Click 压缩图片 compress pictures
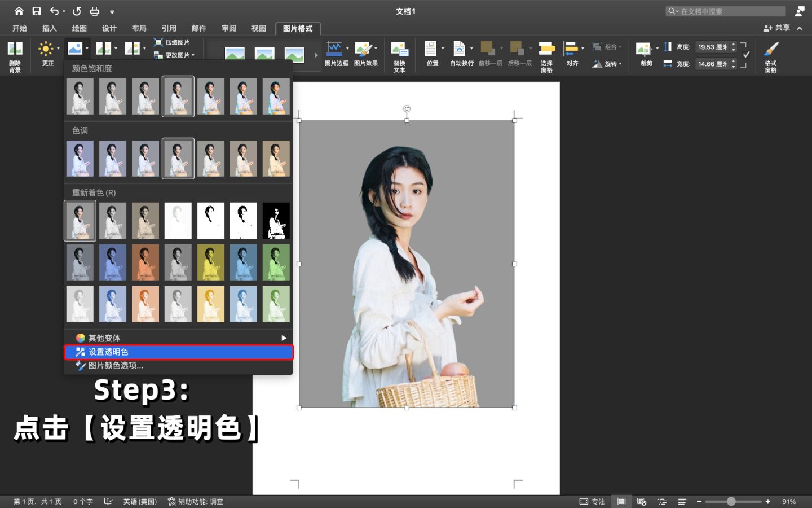This screenshot has width=812, height=508. [x=172, y=42]
